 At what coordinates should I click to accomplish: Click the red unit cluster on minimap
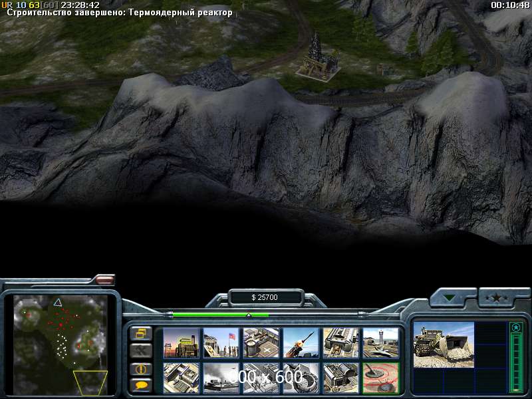coord(61,319)
